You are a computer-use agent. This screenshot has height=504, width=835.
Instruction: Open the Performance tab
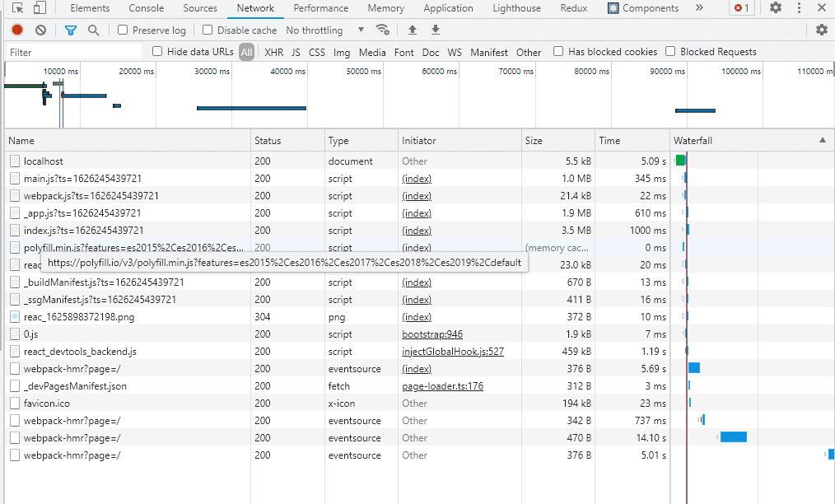(x=320, y=8)
